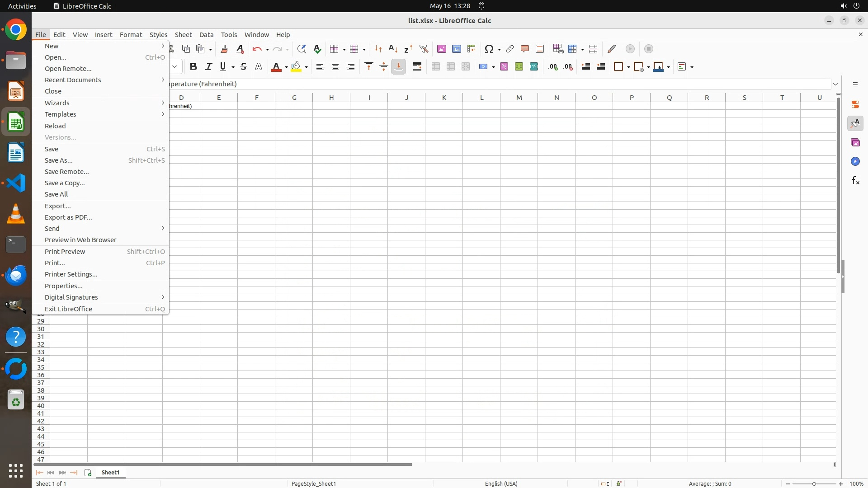Open the Navigator sidebar compass icon
Viewport: 868px width, 488px height.
855,162
